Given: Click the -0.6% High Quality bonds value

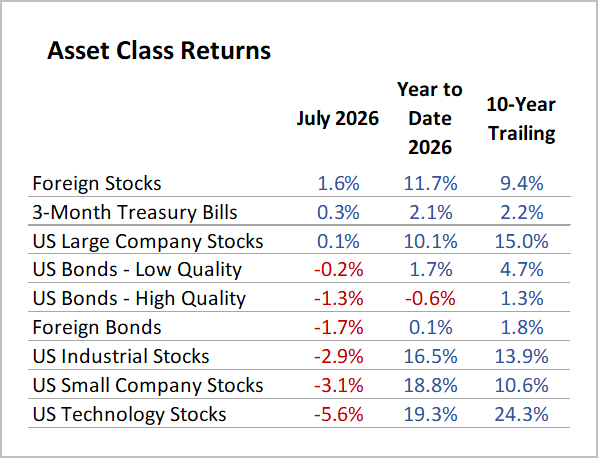Looking at the screenshot, I should click(430, 299).
